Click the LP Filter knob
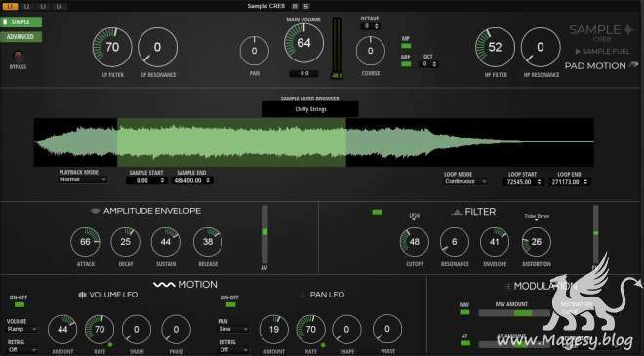The image size is (644, 356). click(x=112, y=47)
